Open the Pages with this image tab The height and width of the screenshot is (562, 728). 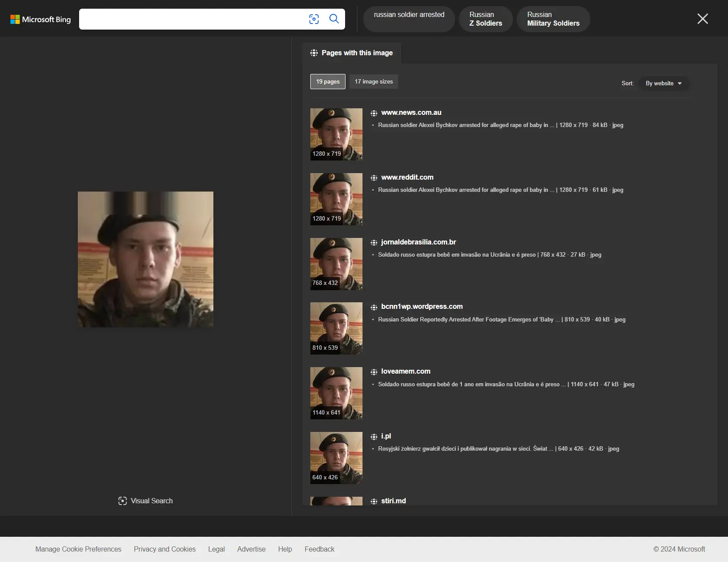351,53
